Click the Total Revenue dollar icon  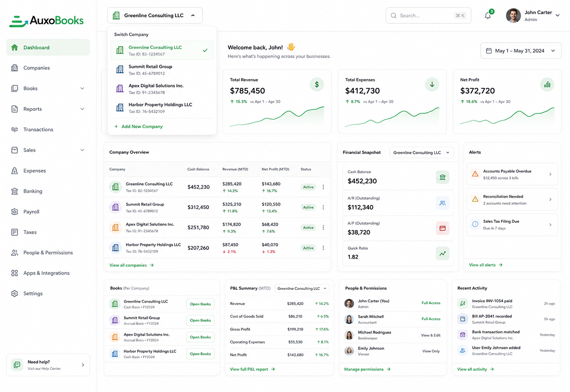tap(316, 84)
